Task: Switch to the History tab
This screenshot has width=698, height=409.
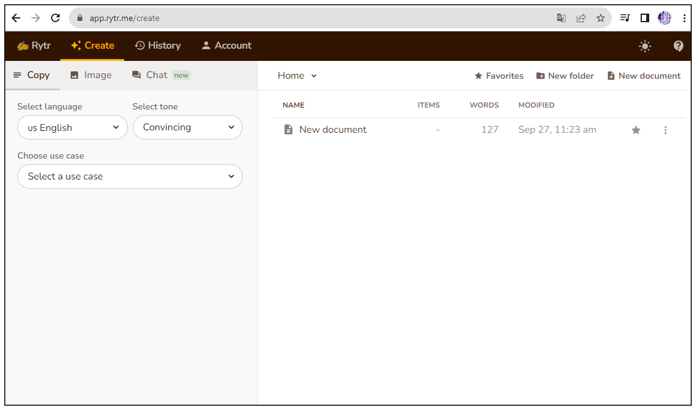Action: coord(158,46)
